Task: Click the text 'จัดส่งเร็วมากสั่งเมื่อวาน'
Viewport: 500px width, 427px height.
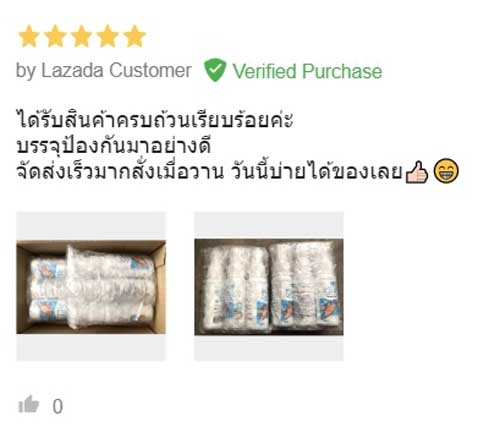Action: (120, 172)
